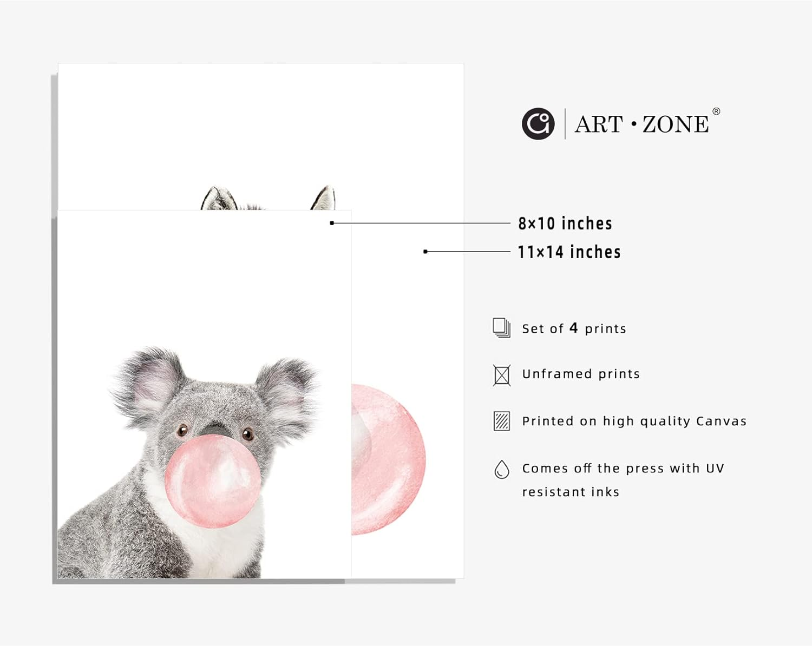
Task: Click the canvas texture hatched icon
Action: click(x=502, y=421)
